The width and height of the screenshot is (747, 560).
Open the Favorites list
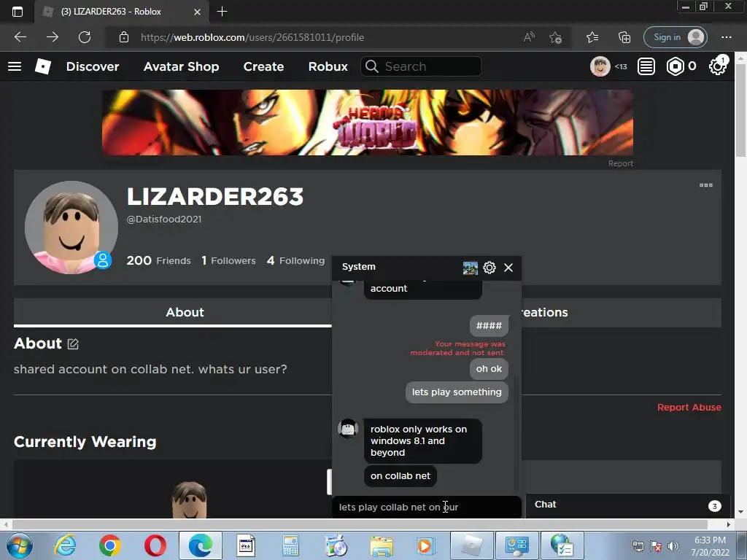[592, 37]
